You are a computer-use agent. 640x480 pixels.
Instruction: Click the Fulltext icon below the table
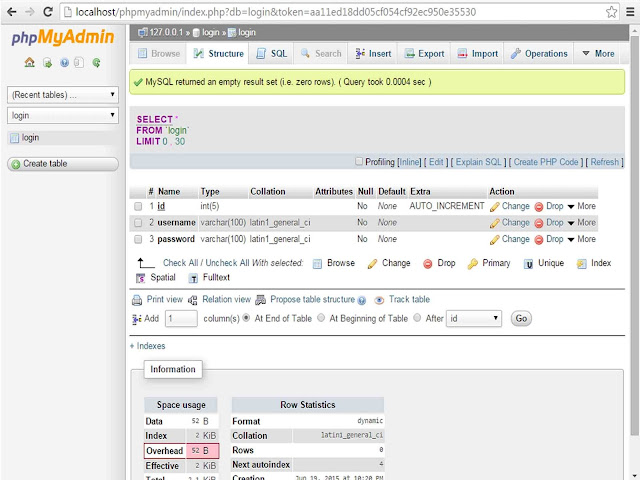click(x=193, y=278)
